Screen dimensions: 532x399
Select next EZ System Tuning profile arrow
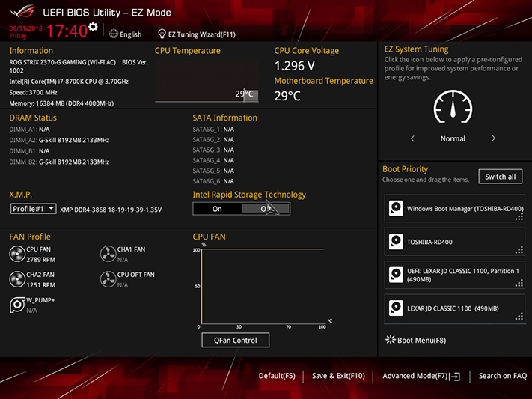(x=493, y=138)
